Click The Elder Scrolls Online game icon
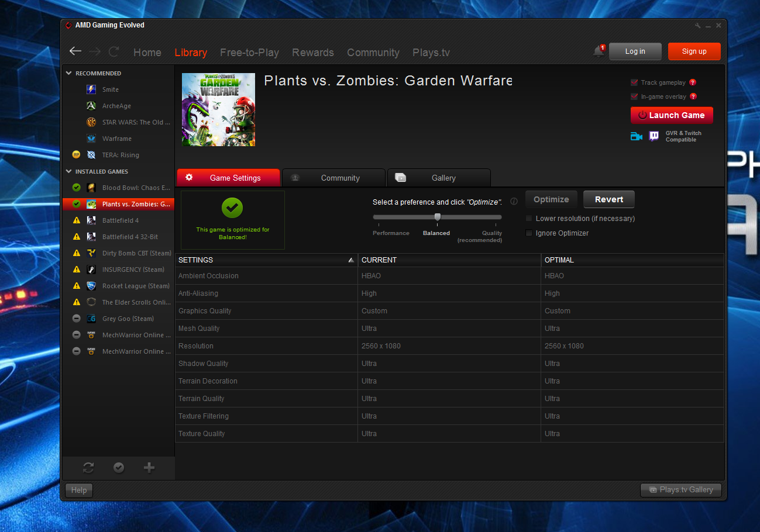The width and height of the screenshot is (760, 532). (91, 302)
